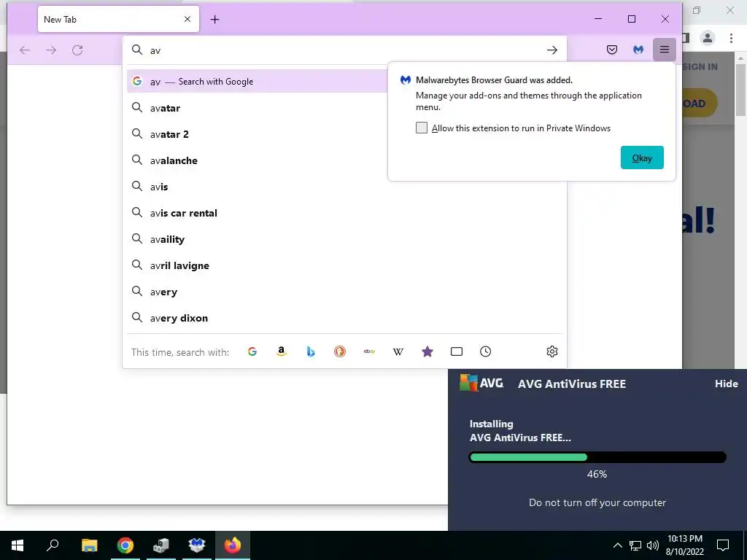Search bookmarks with the star icon
Screen dimensions: 747x560
pos(427,351)
